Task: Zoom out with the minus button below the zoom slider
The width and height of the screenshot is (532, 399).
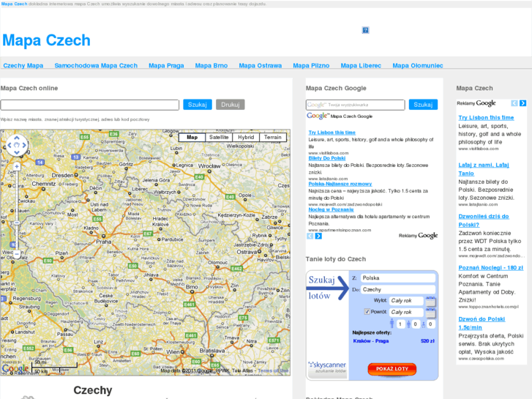Action: 17,253
